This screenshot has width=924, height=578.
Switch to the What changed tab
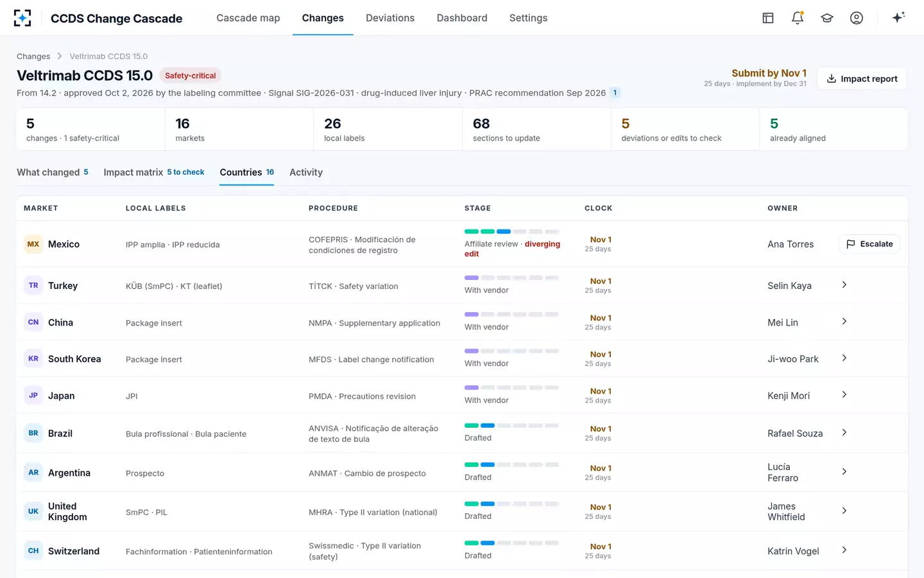pyautogui.click(x=53, y=172)
